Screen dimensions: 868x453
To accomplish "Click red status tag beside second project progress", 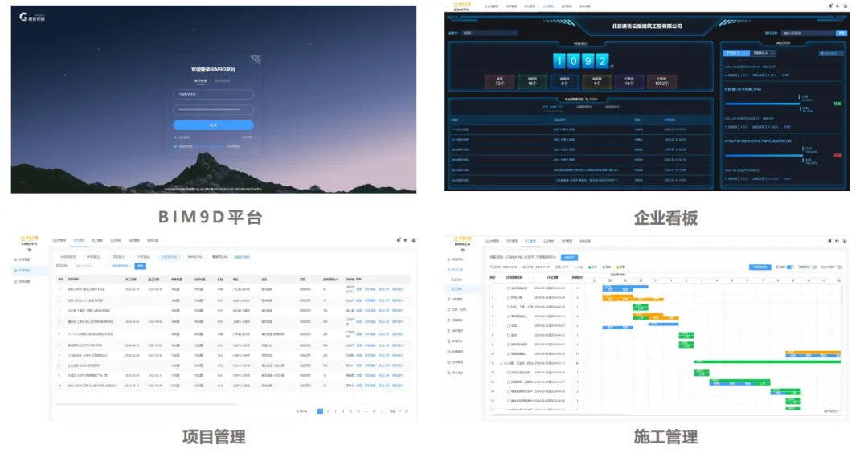I will coord(837,156).
